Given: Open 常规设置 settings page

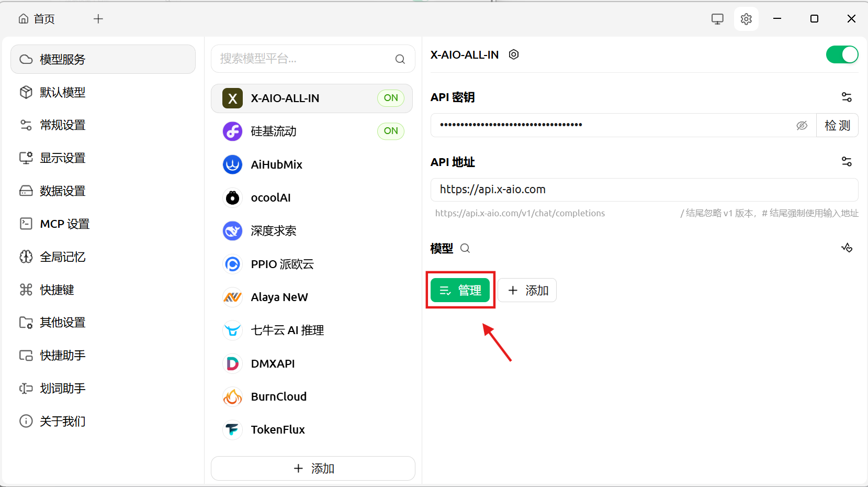Looking at the screenshot, I should click(x=103, y=125).
